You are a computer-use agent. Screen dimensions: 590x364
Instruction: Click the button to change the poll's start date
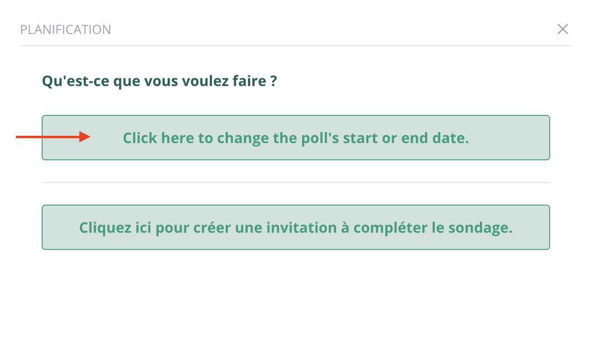(x=295, y=138)
